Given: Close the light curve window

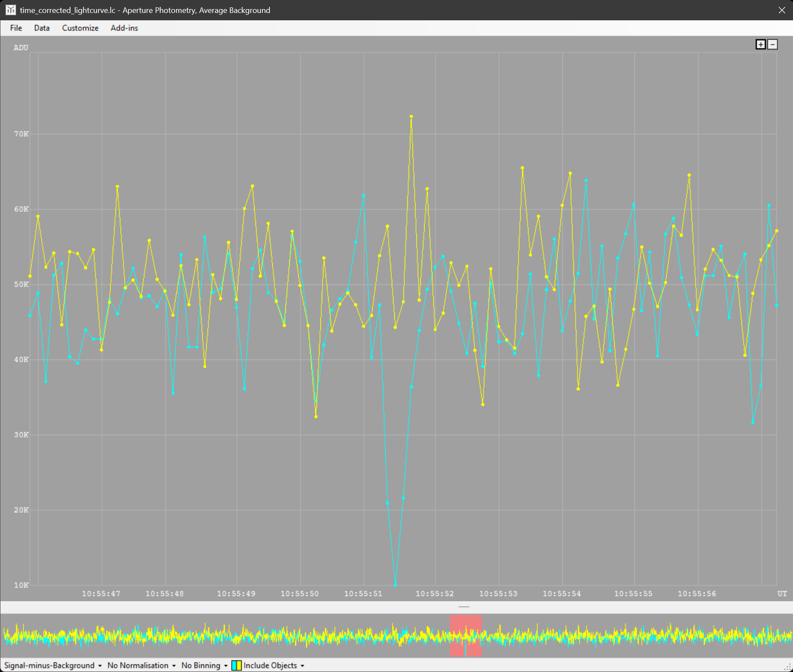Looking at the screenshot, I should click(x=782, y=10).
